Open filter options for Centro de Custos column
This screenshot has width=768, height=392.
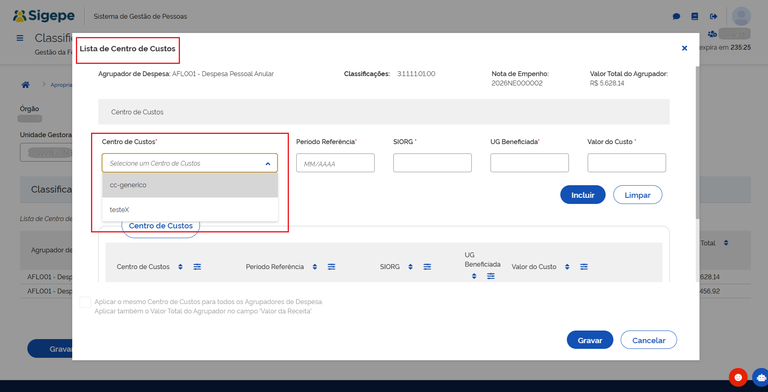click(197, 267)
